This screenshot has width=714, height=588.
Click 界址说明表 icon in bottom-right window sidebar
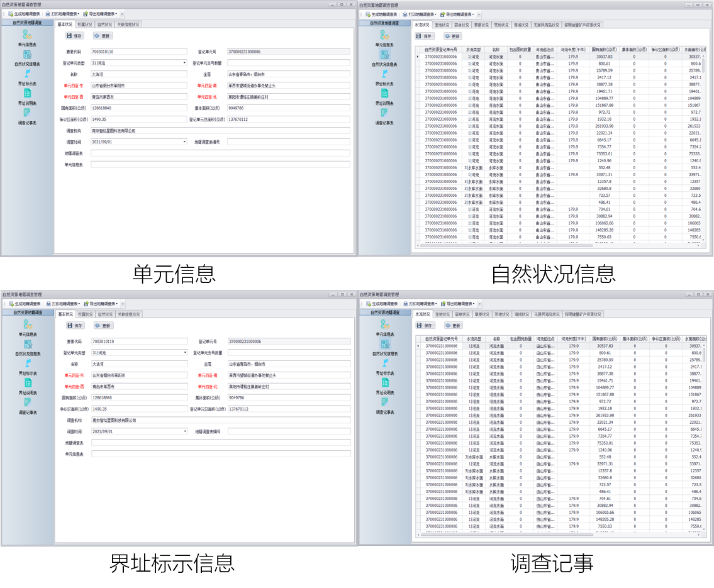tap(385, 383)
